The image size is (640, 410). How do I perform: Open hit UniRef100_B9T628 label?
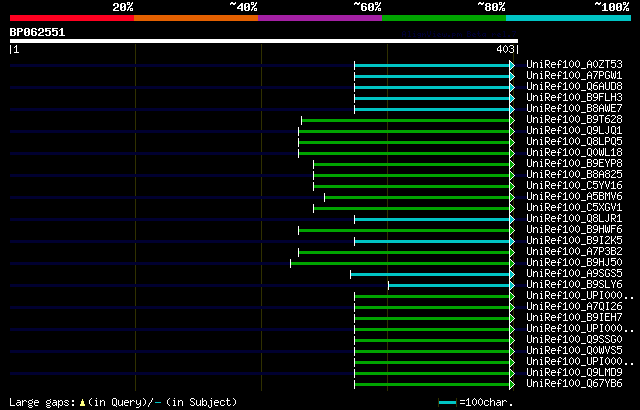[574, 120]
